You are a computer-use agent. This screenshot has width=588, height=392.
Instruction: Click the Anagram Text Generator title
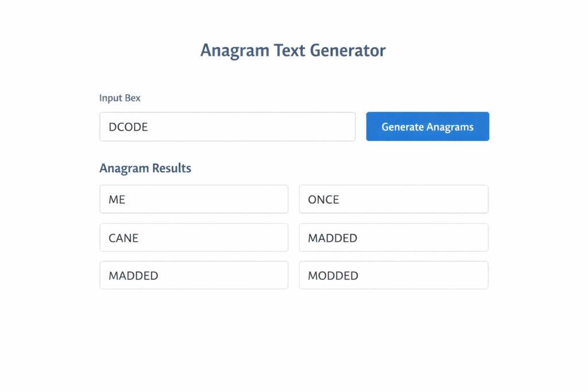(x=293, y=51)
